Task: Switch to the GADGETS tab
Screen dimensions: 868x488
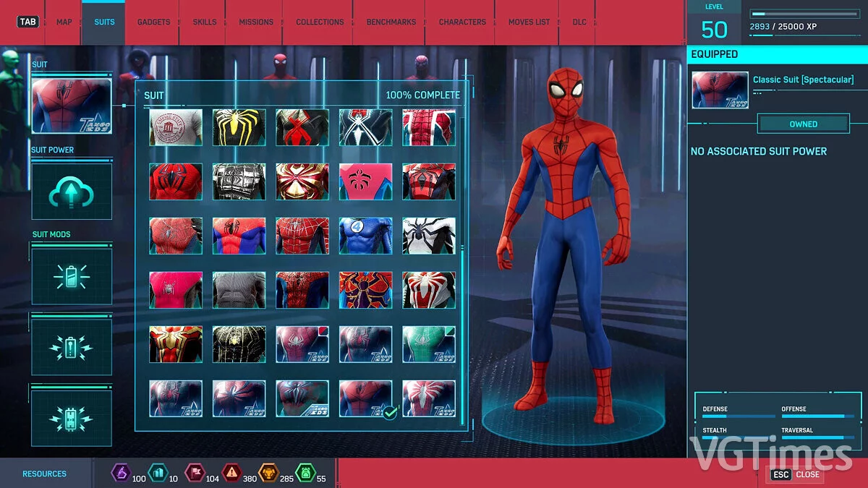Action: point(153,22)
